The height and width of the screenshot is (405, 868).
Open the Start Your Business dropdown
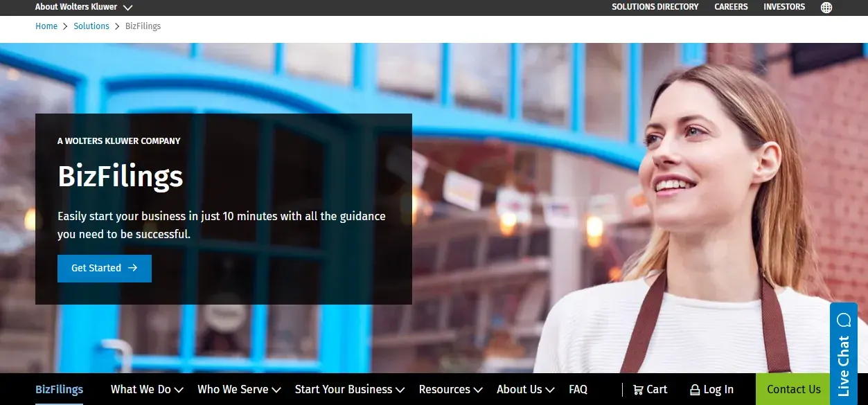pyautogui.click(x=350, y=389)
